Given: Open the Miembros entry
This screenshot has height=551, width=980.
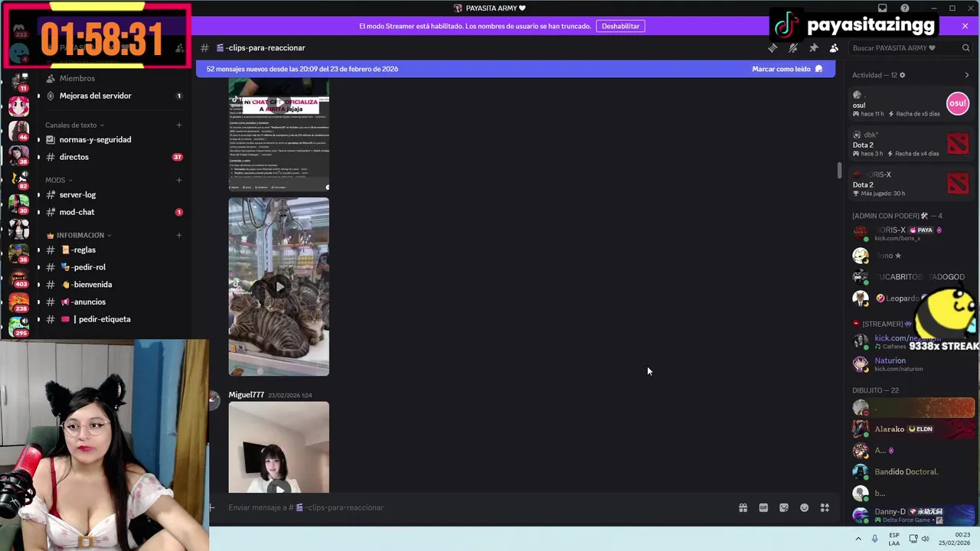Looking at the screenshot, I should (x=115, y=78).
